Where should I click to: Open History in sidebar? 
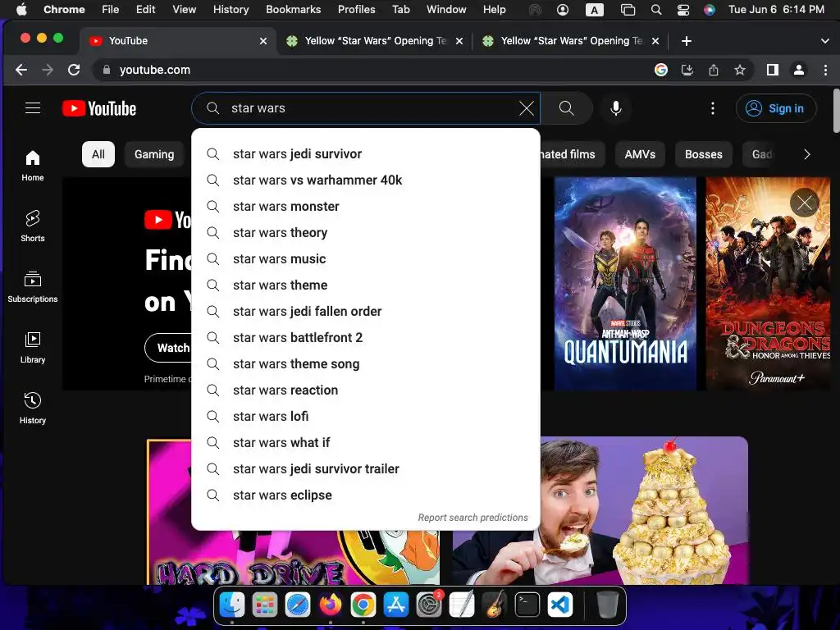pyautogui.click(x=33, y=409)
